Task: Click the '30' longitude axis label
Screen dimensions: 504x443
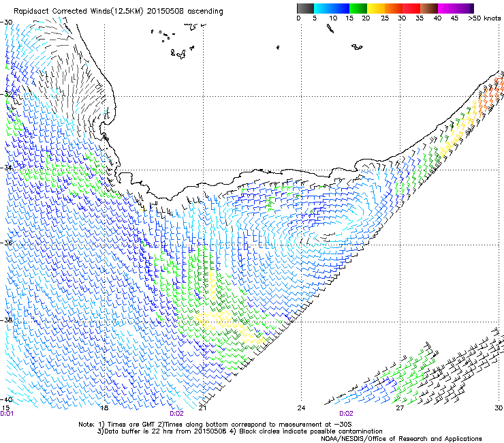Action: [499, 408]
